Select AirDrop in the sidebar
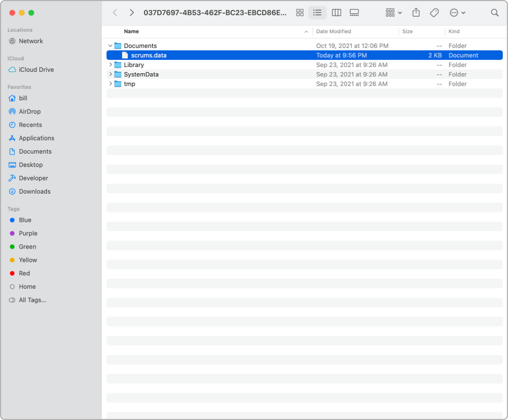This screenshot has width=508, height=420. (30, 111)
